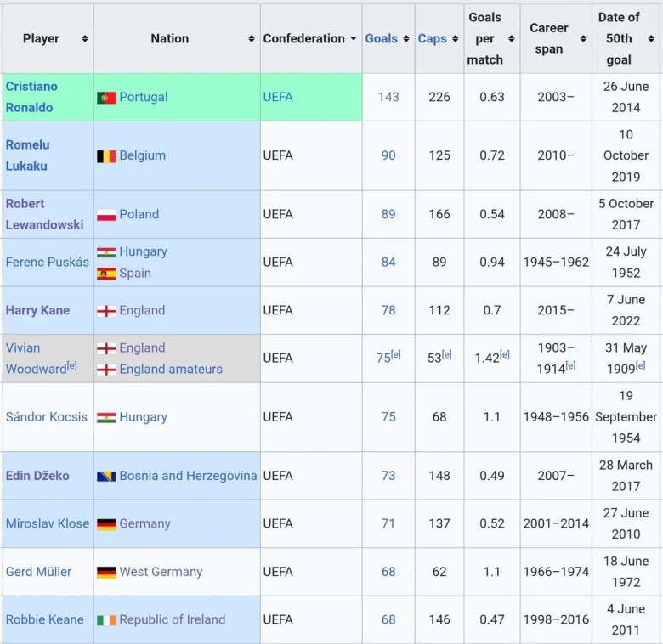Sort table by Nation column arrows
663x644 pixels.
[x=252, y=39]
